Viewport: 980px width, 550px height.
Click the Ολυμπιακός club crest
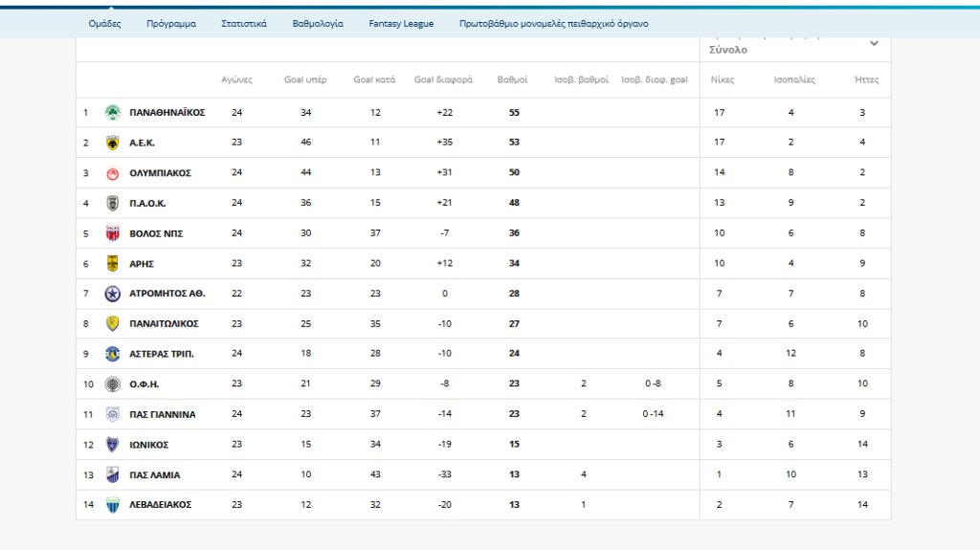pyautogui.click(x=112, y=173)
